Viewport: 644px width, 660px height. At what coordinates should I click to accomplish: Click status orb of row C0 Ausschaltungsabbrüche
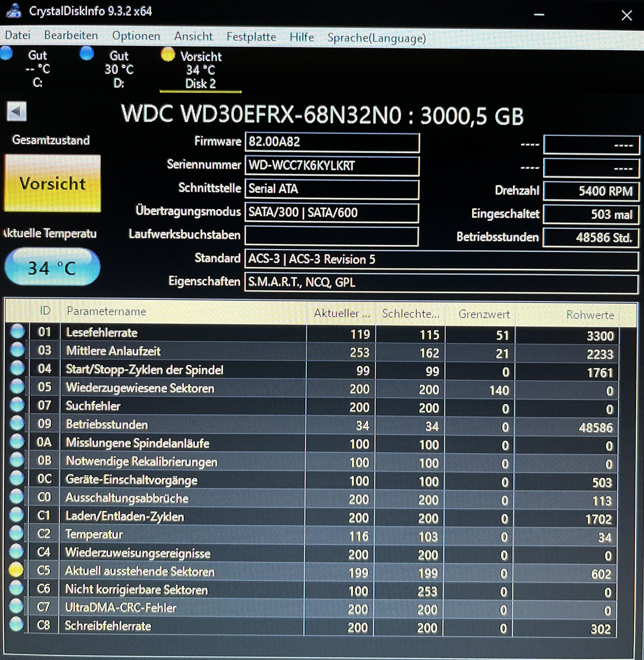click(17, 496)
